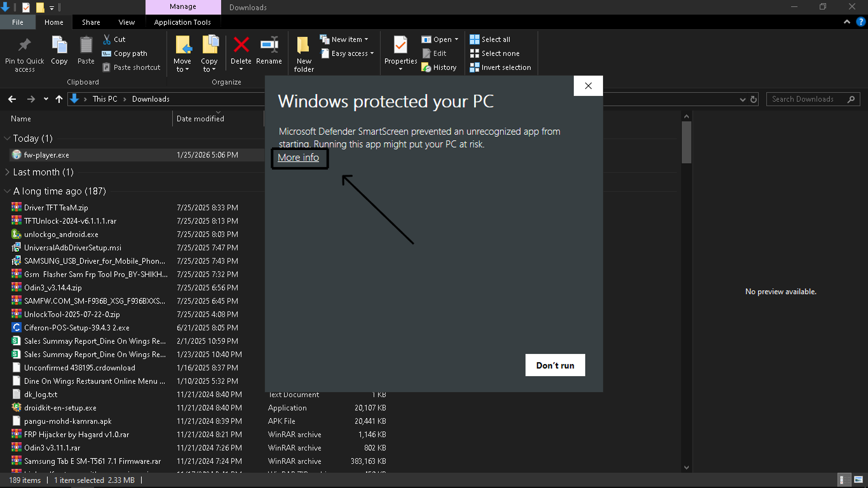Viewport: 868px width, 488px height.
Task: Select TFTUnlock-2024-v6.1.1.1.rar file
Action: [x=70, y=221]
